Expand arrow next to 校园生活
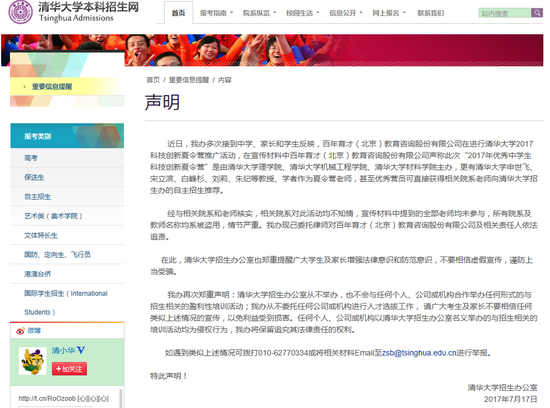 click(318, 13)
